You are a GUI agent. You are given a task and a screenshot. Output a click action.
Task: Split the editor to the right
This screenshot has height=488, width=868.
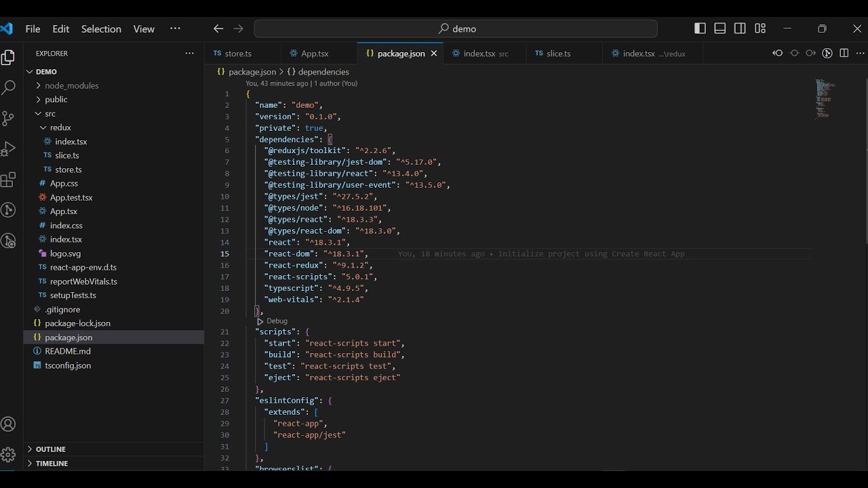click(x=844, y=53)
